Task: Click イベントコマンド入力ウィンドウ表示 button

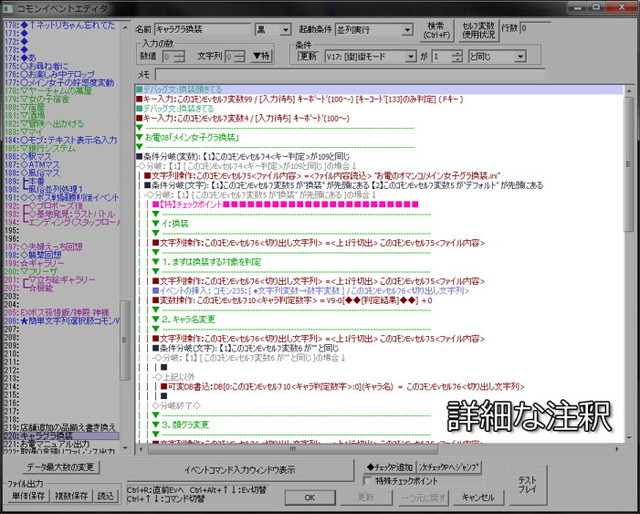Action: click(x=240, y=470)
